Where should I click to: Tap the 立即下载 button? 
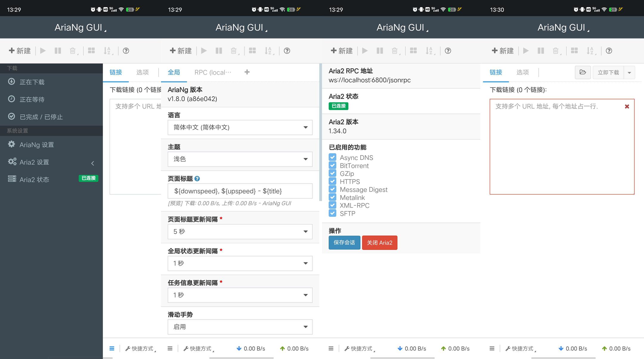coord(608,72)
